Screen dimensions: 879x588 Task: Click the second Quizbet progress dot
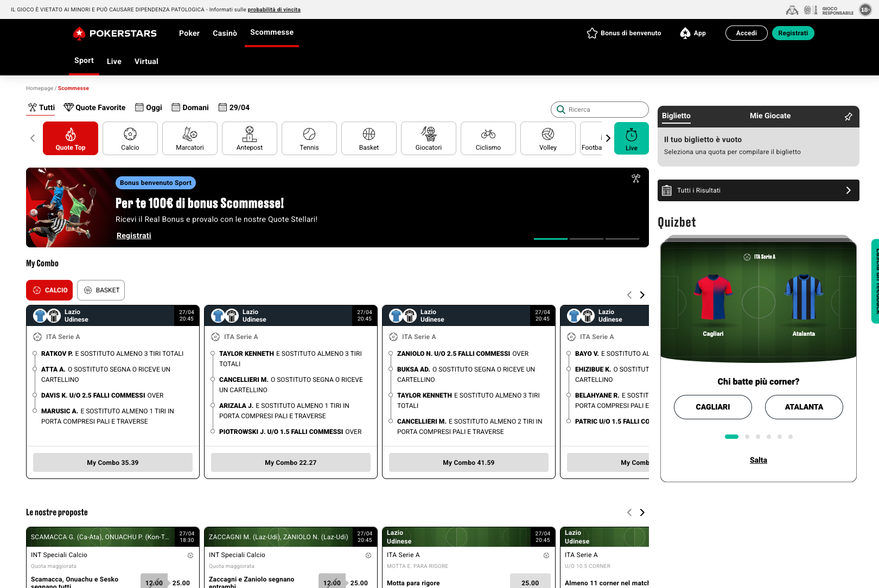click(x=747, y=437)
